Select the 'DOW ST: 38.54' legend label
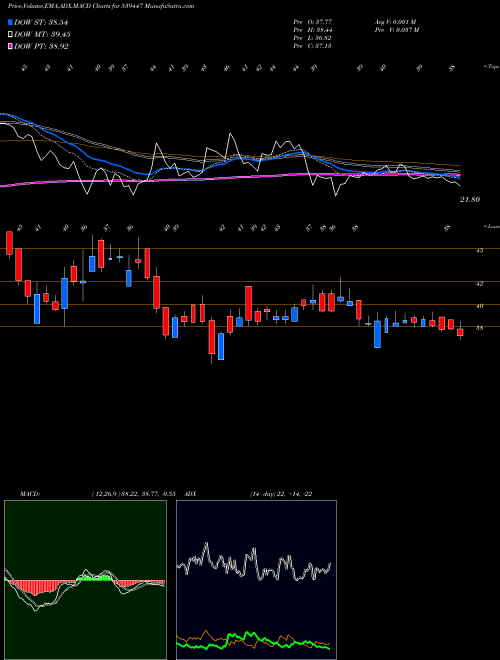Viewport: 500px width, 660px height. [41, 22]
